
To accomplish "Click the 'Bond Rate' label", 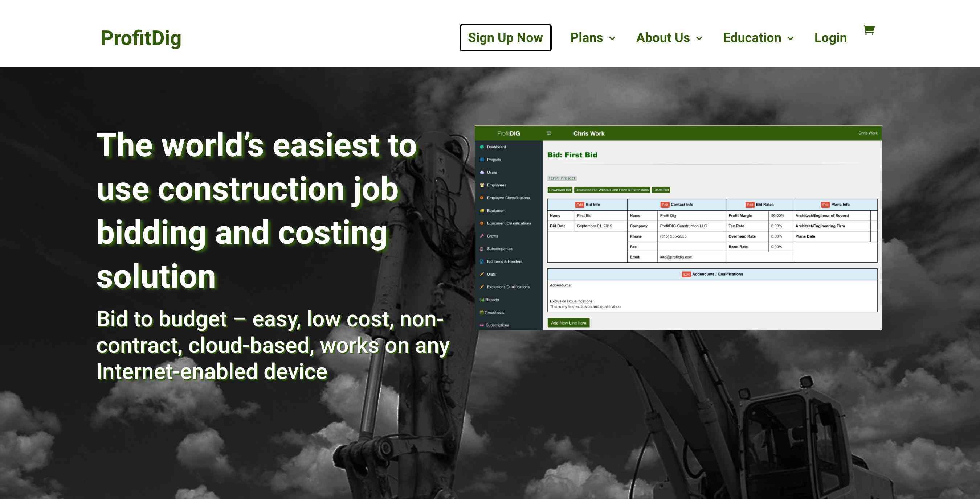I will 738,247.
